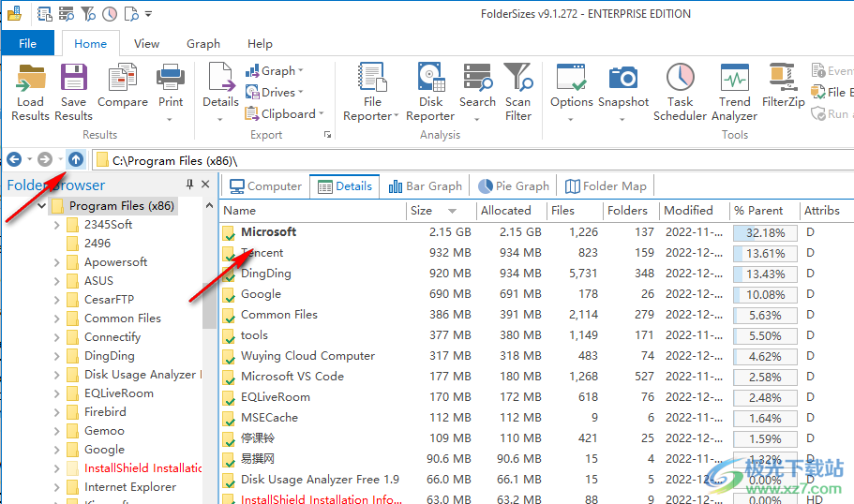
Task: Toggle the Wuying Cloud Computer checkbox
Action: coord(229,357)
